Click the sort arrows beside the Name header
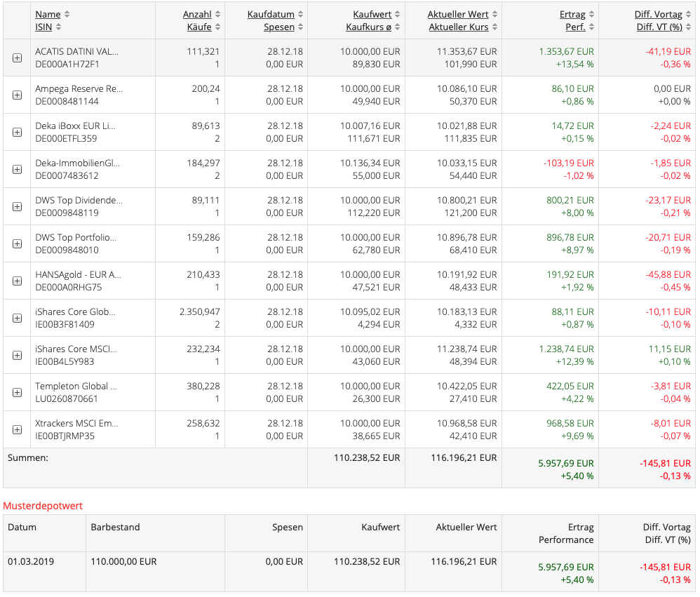The width and height of the screenshot is (700, 597). [67, 15]
